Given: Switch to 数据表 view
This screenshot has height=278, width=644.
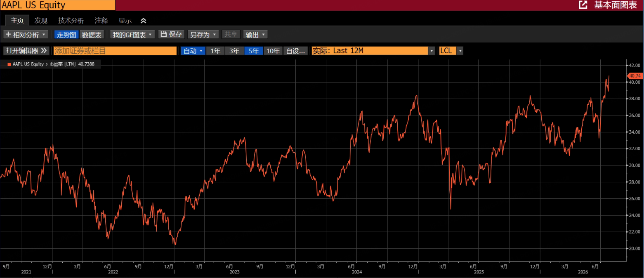Looking at the screenshot, I should pyautogui.click(x=92, y=35).
